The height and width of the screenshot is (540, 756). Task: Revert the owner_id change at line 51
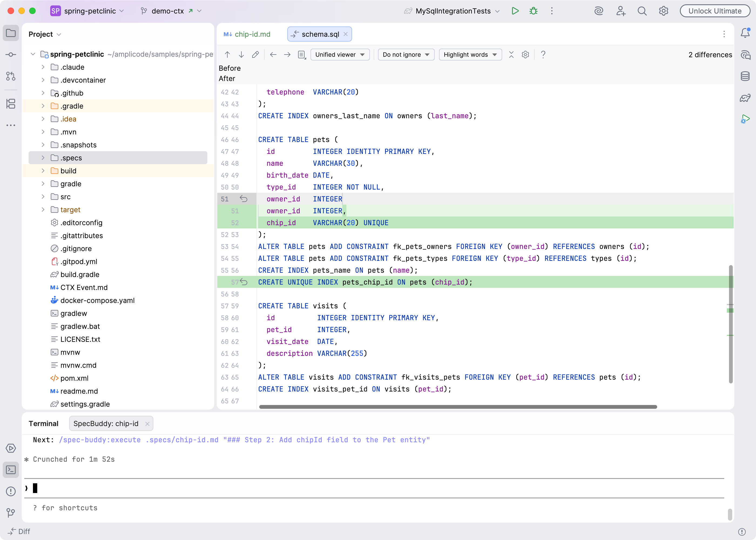pos(244,199)
